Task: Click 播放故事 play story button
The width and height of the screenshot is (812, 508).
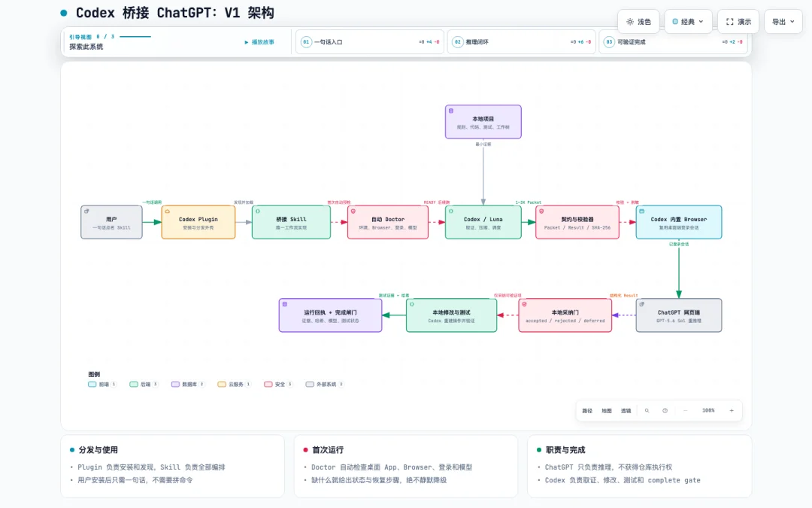Action: [259, 42]
